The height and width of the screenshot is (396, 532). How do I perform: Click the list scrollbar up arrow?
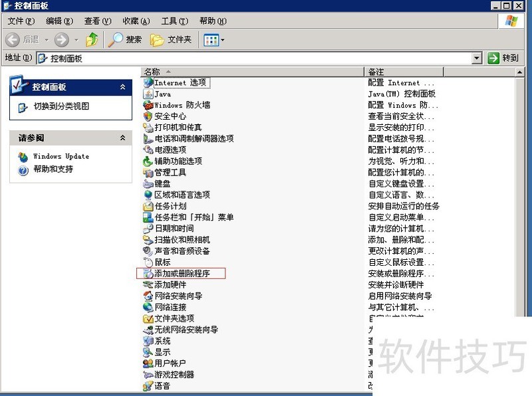tap(519, 72)
